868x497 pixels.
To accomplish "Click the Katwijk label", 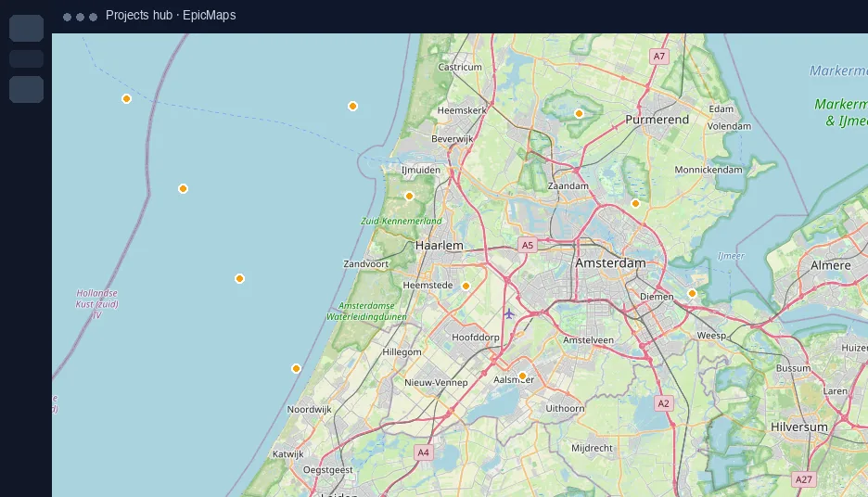I will pos(288,453).
